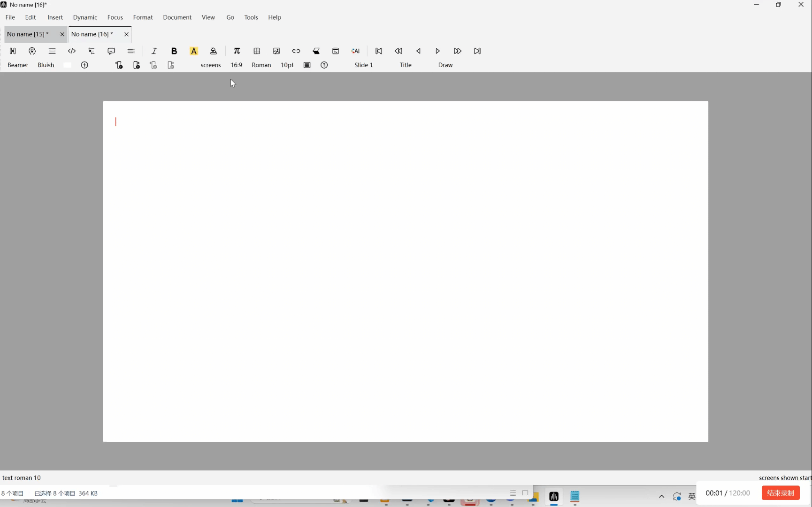Go to the next slide
Image resolution: width=812 pixels, height=507 pixels.
(x=437, y=51)
